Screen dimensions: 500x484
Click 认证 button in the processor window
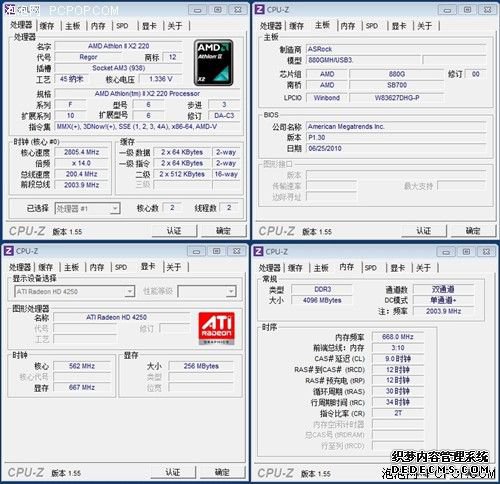click(x=174, y=231)
